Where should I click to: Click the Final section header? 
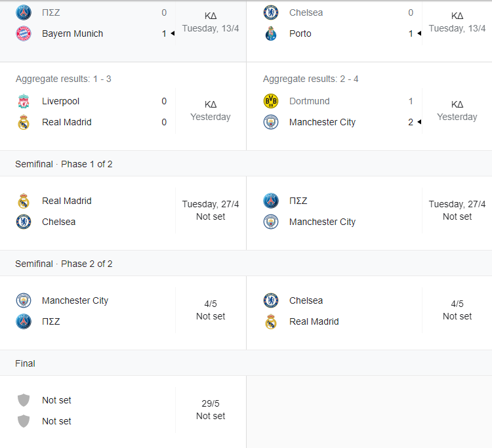click(x=246, y=363)
